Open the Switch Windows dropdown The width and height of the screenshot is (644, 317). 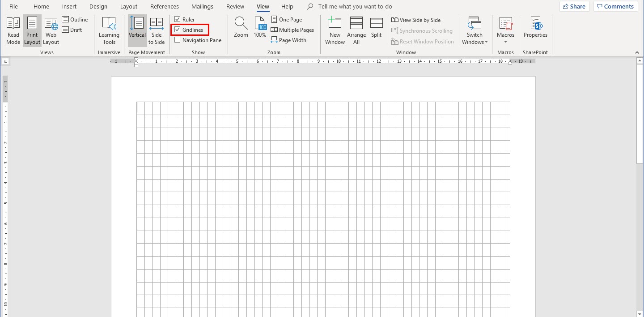[x=474, y=30]
